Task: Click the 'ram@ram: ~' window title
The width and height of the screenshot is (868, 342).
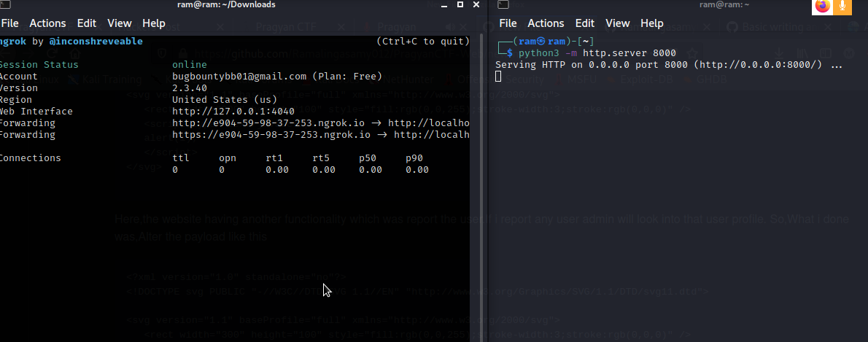Action: pyautogui.click(x=724, y=4)
